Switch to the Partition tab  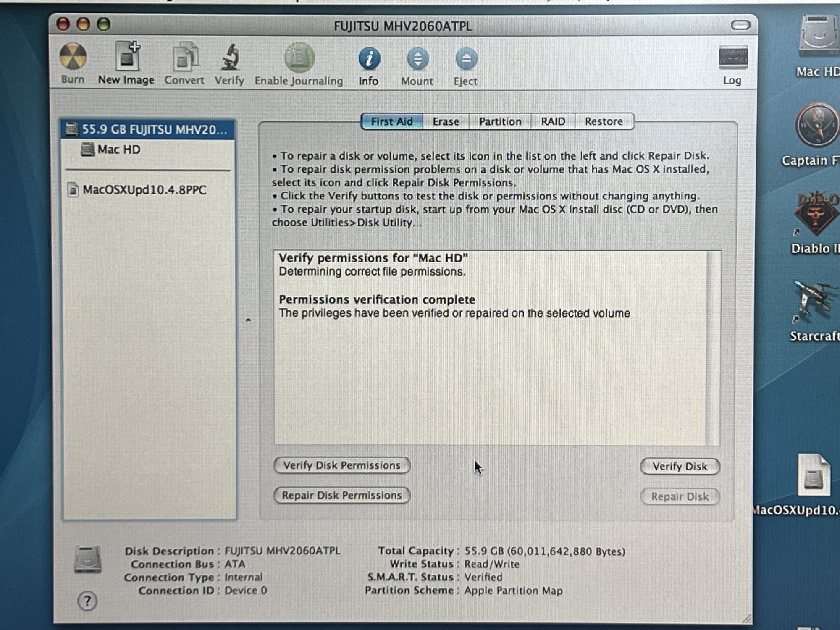click(x=500, y=122)
